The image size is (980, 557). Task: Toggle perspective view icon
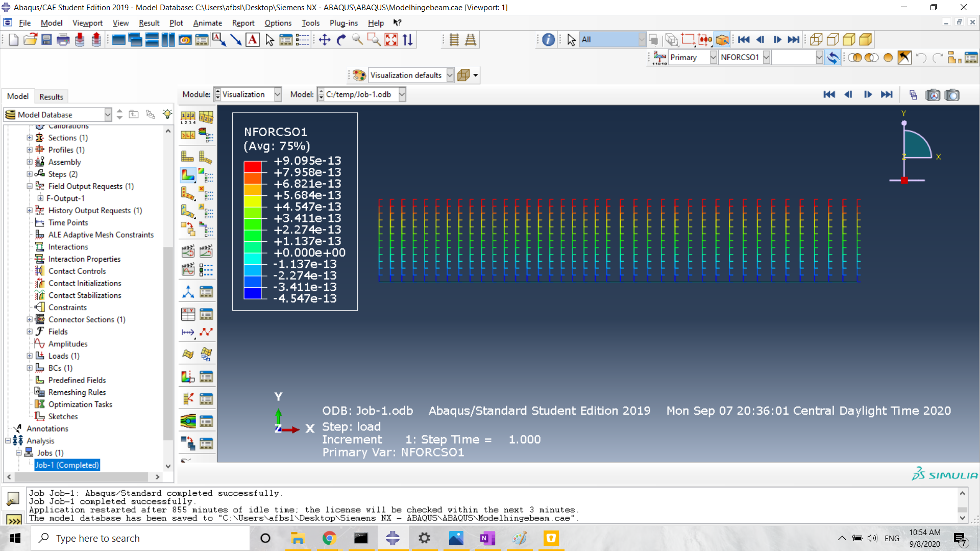(471, 40)
